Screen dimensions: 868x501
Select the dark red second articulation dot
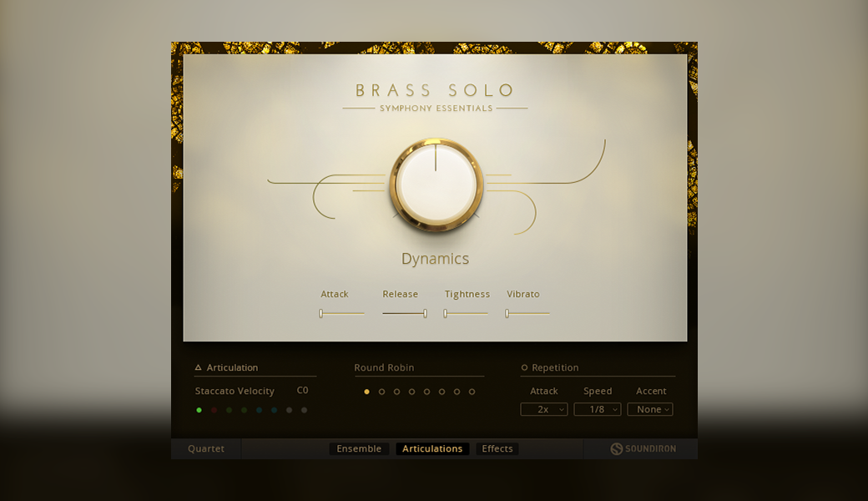(214, 410)
